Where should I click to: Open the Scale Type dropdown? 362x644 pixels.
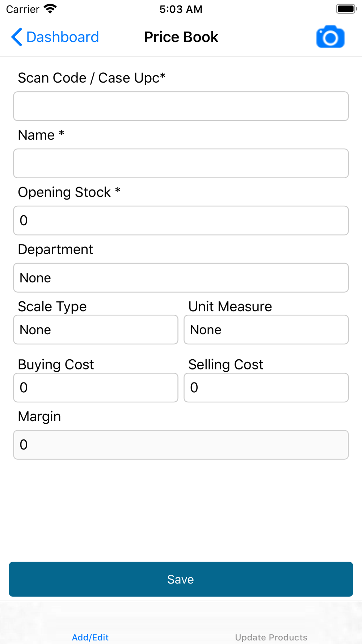pos(96,330)
